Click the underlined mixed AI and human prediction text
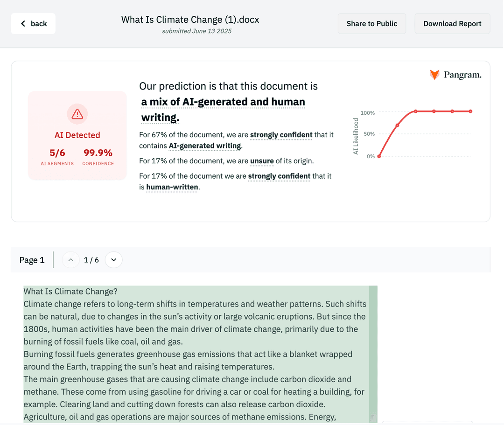Viewport: 504px width, 425px height. pos(223,102)
